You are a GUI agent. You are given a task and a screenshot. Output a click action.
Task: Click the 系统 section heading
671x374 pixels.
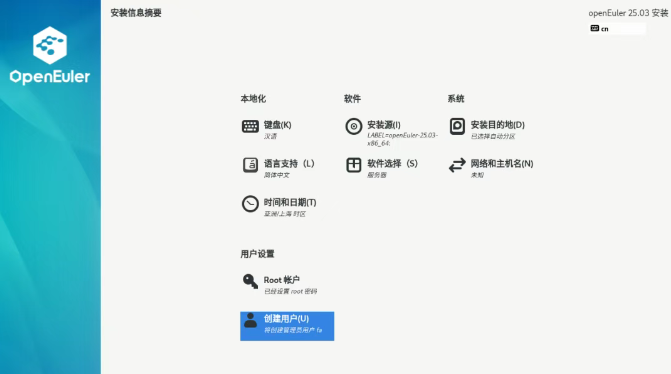(x=456, y=99)
